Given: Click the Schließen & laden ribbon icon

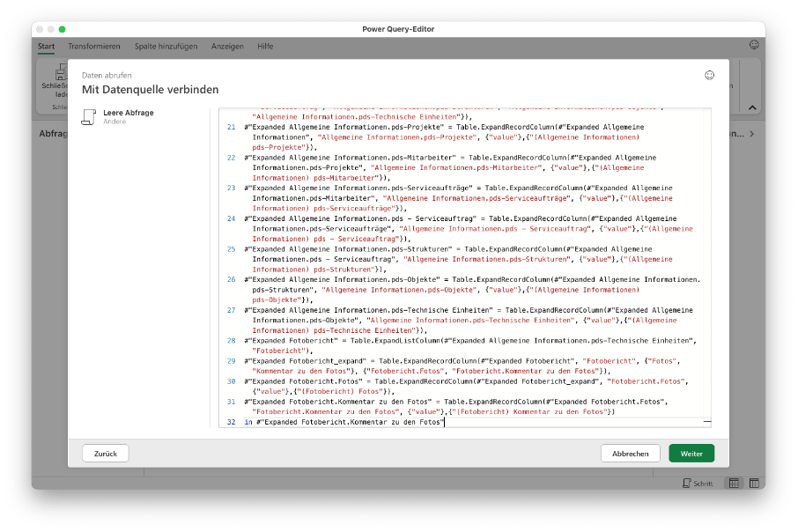Looking at the screenshot, I should (x=61, y=71).
